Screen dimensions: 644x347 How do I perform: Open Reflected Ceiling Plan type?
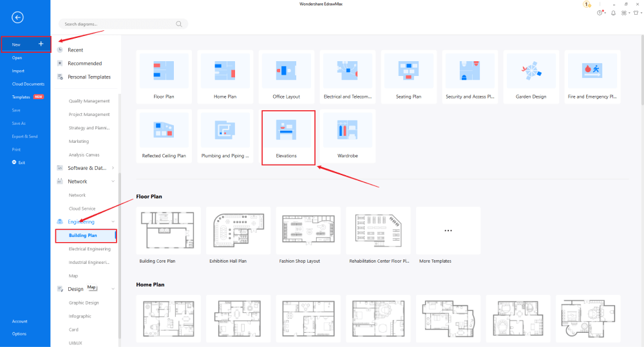(x=164, y=136)
